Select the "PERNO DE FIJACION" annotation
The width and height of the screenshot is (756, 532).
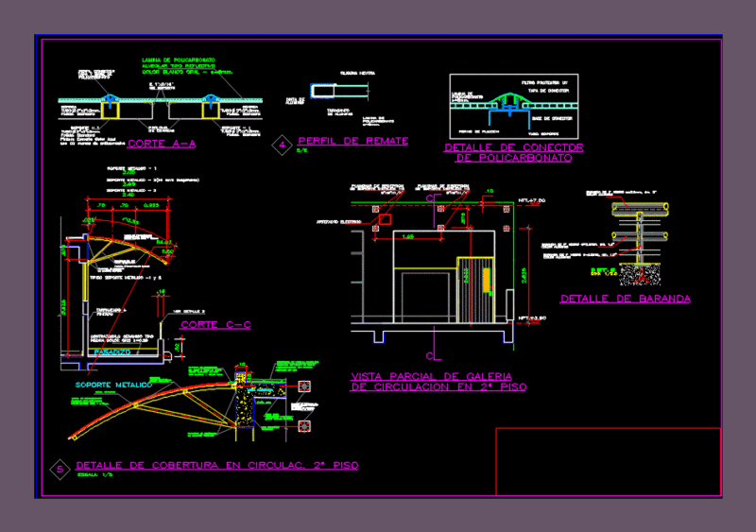(x=479, y=131)
